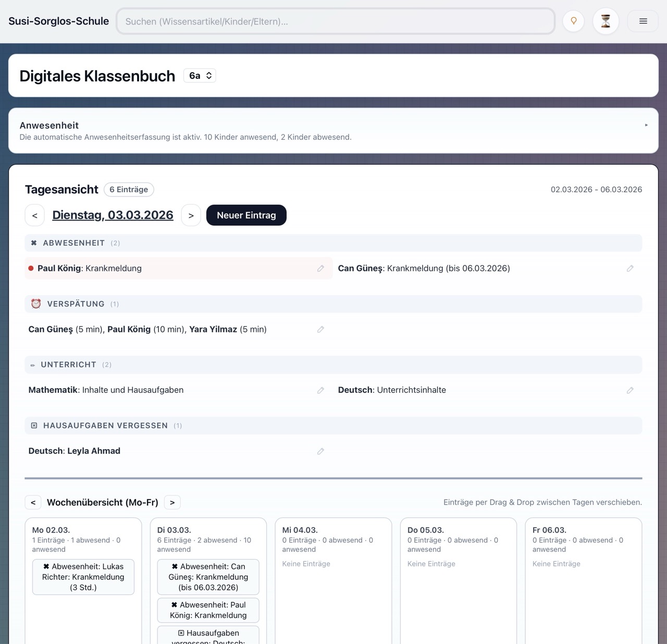Show the next week in Wochenübersicht
Image resolution: width=667 pixels, height=644 pixels.
point(172,502)
